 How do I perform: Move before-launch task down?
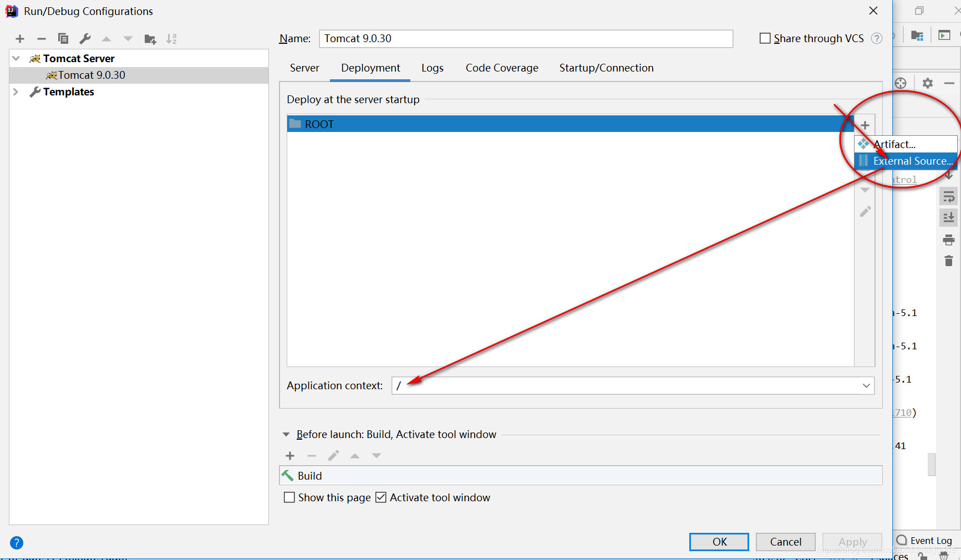(x=377, y=456)
